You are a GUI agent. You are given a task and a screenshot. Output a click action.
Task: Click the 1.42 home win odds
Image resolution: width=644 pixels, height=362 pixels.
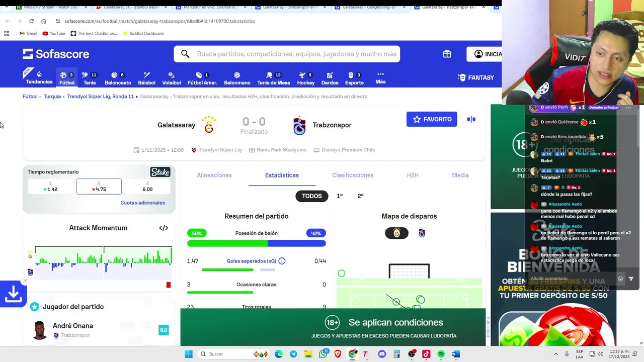coord(50,187)
